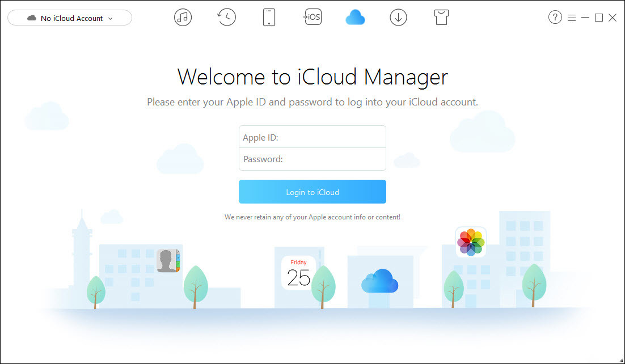The image size is (625, 364).
Task: Open the Help question mark icon
Action: coord(555,17)
